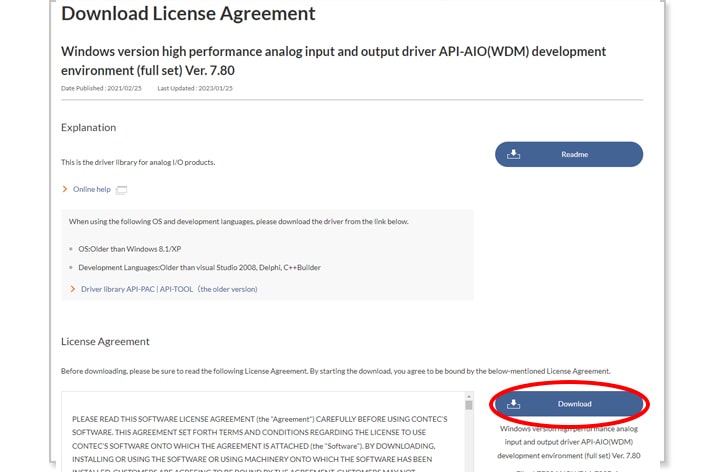Click the API-AIO(WDM) Ver. 7.80 product heading

tap(333, 60)
